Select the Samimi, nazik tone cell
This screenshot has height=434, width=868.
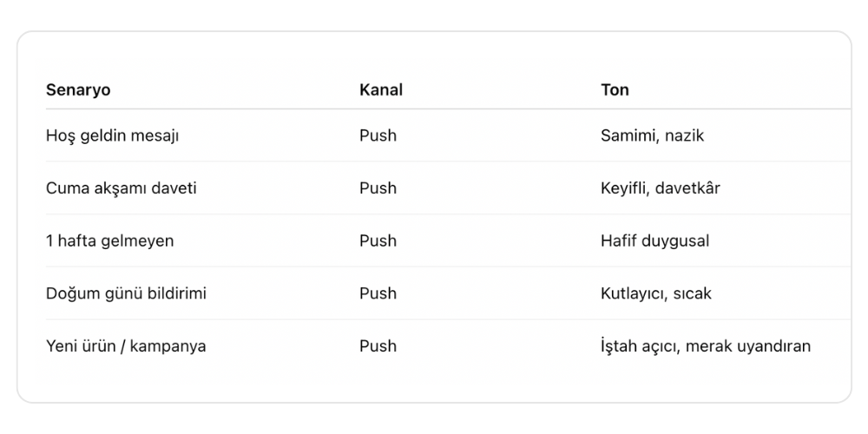tap(652, 135)
